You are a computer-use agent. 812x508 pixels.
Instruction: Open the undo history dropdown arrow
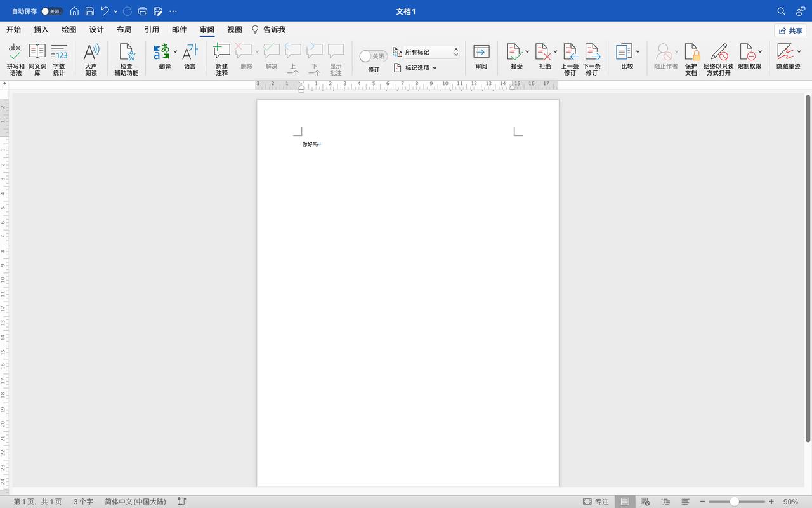click(x=115, y=11)
